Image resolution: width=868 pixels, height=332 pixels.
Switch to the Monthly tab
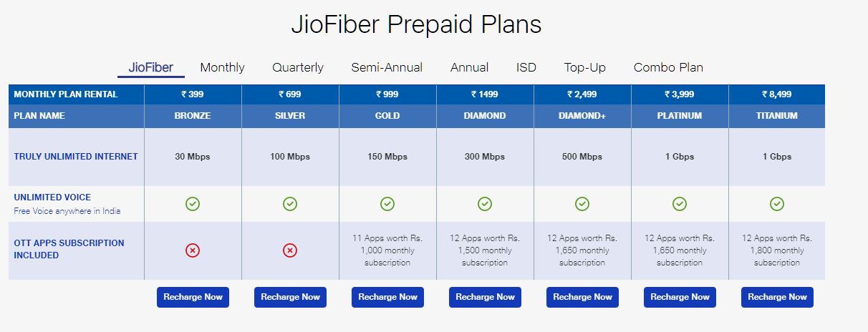coord(222,67)
